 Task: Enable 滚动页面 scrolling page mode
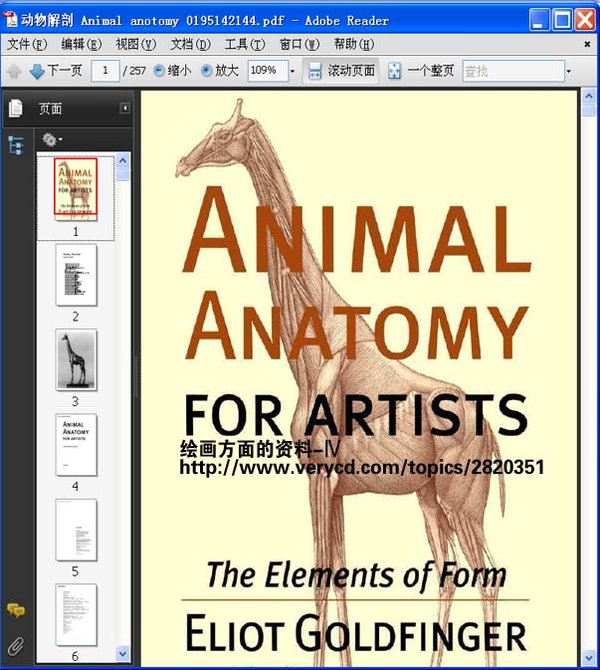(341, 71)
